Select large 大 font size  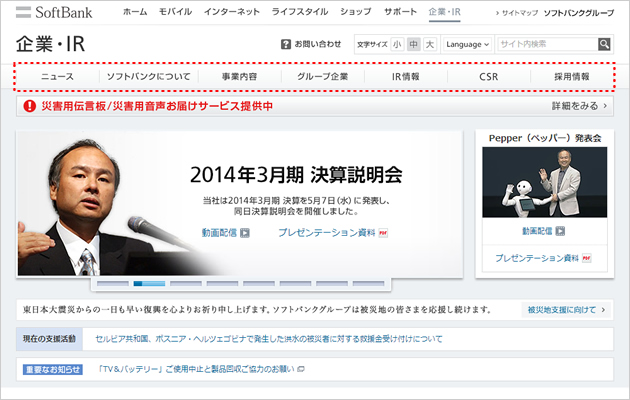(430, 44)
